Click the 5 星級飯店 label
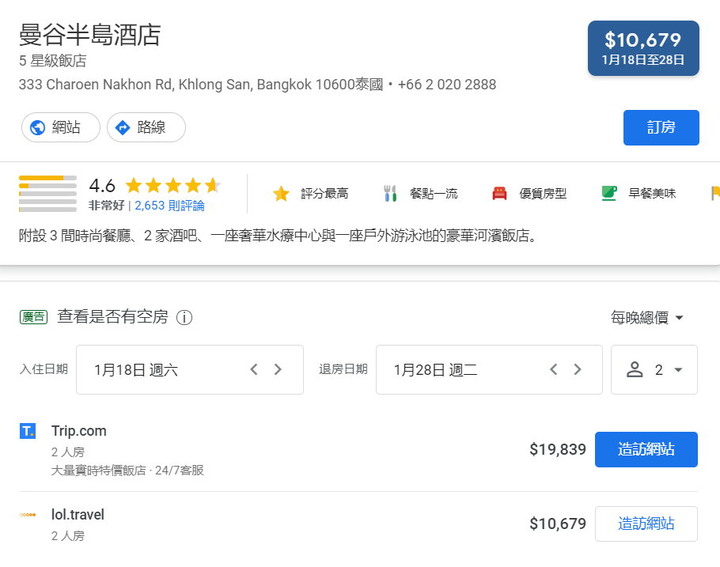This screenshot has height=567, width=720. 52,61
